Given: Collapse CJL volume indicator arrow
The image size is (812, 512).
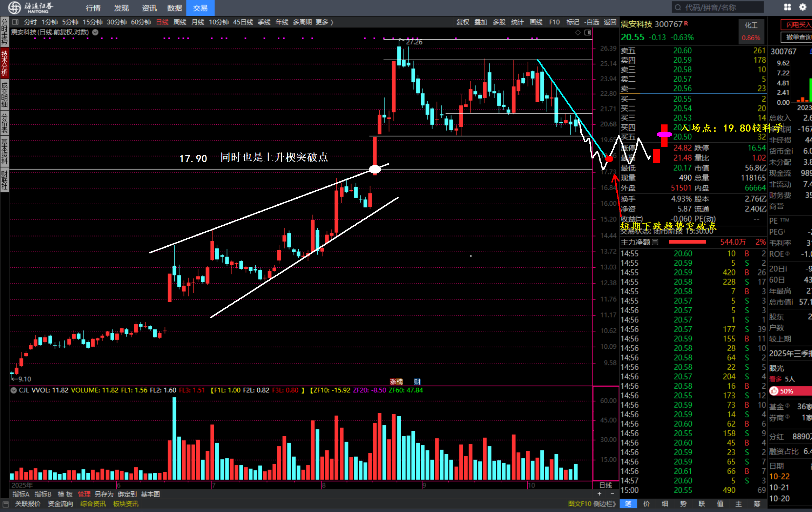Looking at the screenshot, I should point(14,390).
